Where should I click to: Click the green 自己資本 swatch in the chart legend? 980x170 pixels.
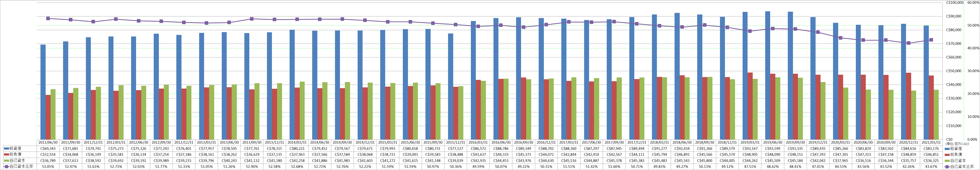point(947,160)
